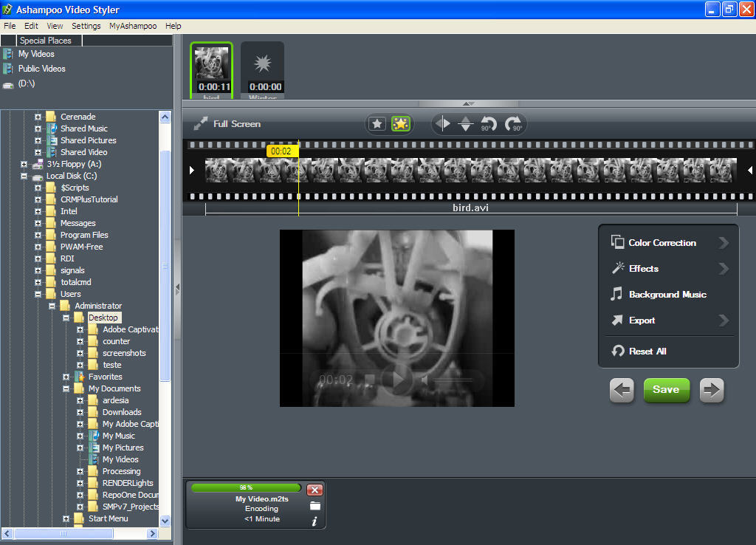
Task: Click the 98% encoding progress bar
Action: point(247,487)
